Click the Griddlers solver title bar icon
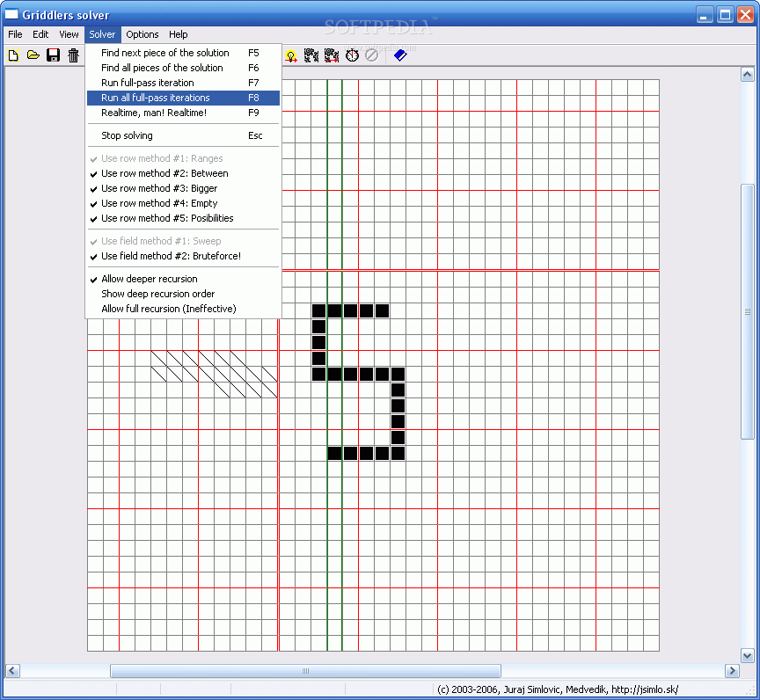This screenshot has width=760, height=700. pos(11,15)
